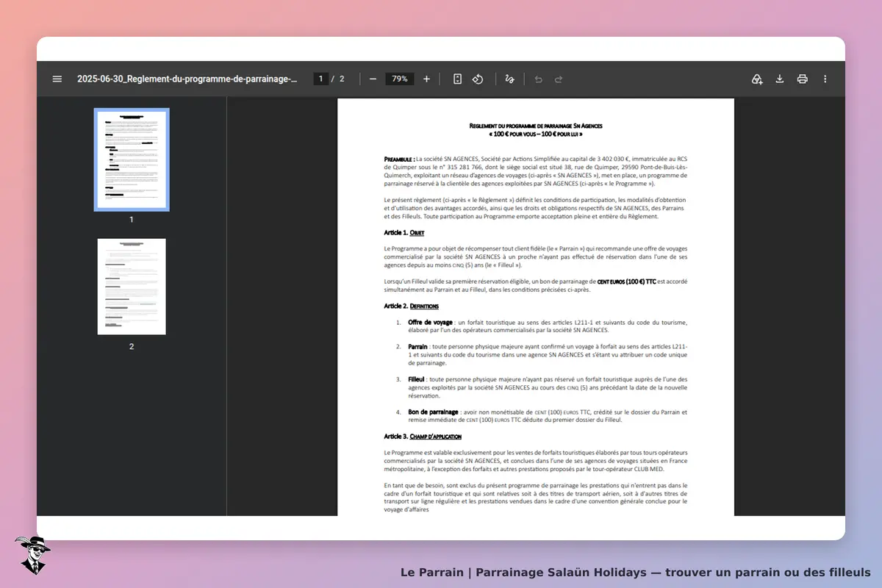
Task: Click the 'Bon de parrainage' definition term
Action: point(433,412)
